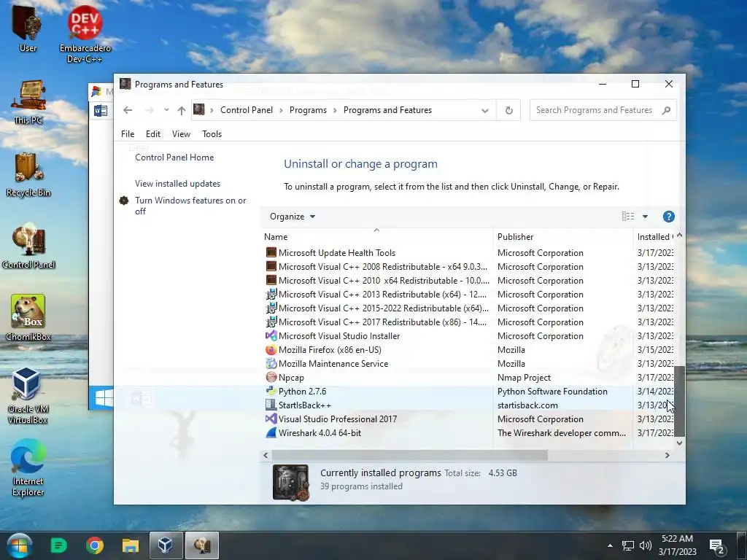Viewport: 747px width, 560px height.
Task: Click the taskbar clock showing 5:22 AM
Action: coord(678,545)
